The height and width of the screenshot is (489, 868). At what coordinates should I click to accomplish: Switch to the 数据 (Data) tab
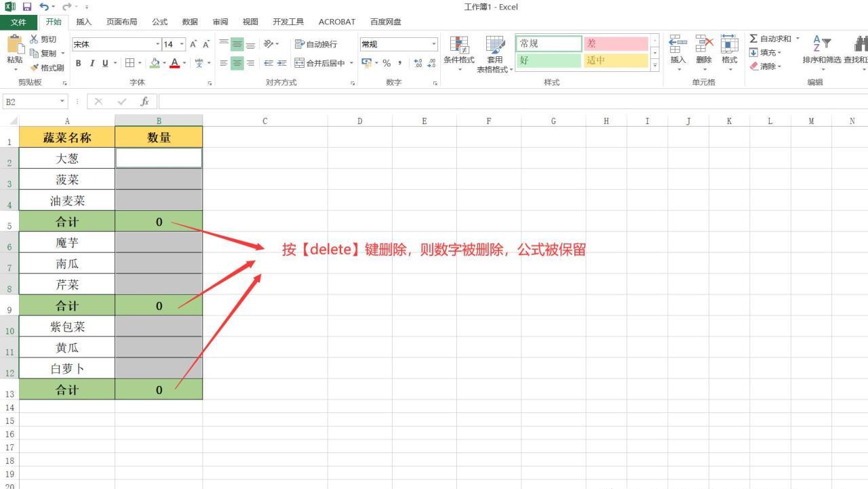click(190, 22)
